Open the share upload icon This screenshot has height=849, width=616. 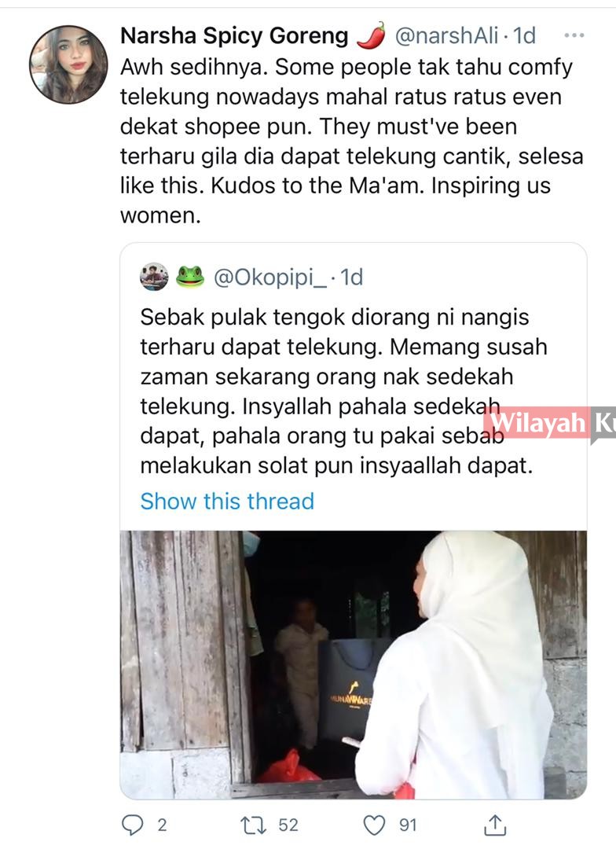coord(495,824)
